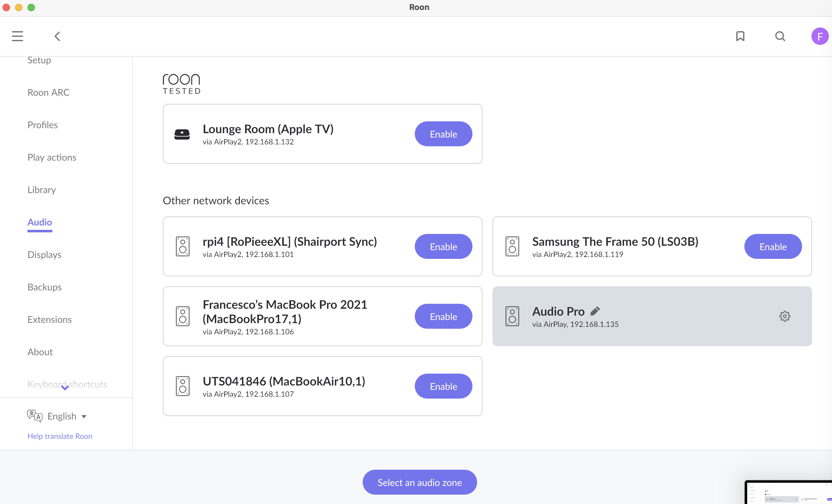Follow the Help translate Roon link
The image size is (832, 504).
tap(60, 436)
